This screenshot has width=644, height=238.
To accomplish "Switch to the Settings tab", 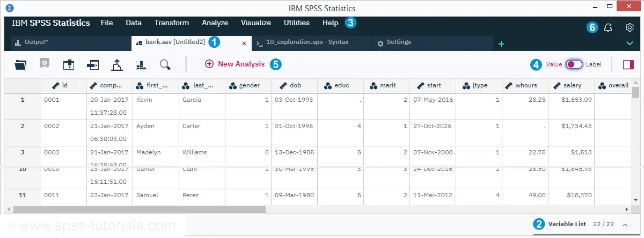I will 433,43.
